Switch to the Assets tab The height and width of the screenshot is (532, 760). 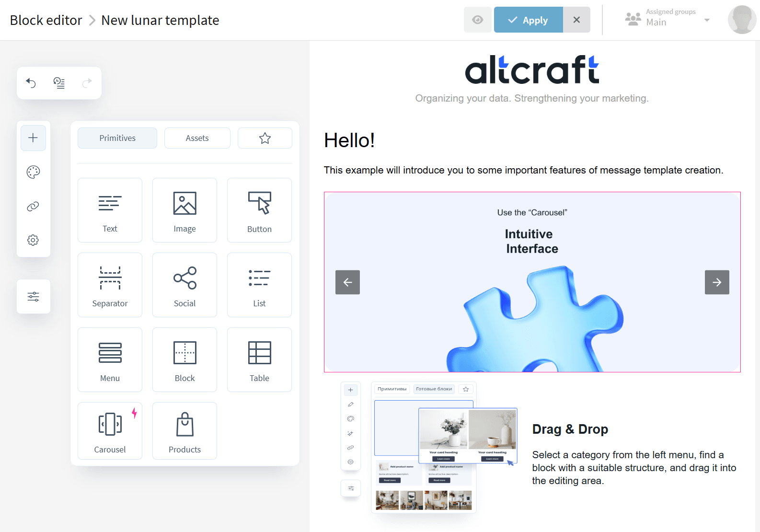[x=197, y=138]
